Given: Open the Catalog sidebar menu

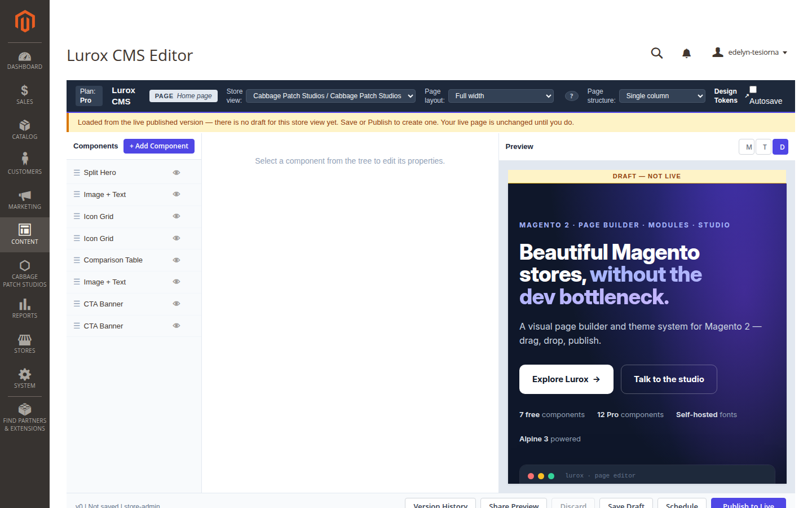Looking at the screenshot, I should (25, 130).
